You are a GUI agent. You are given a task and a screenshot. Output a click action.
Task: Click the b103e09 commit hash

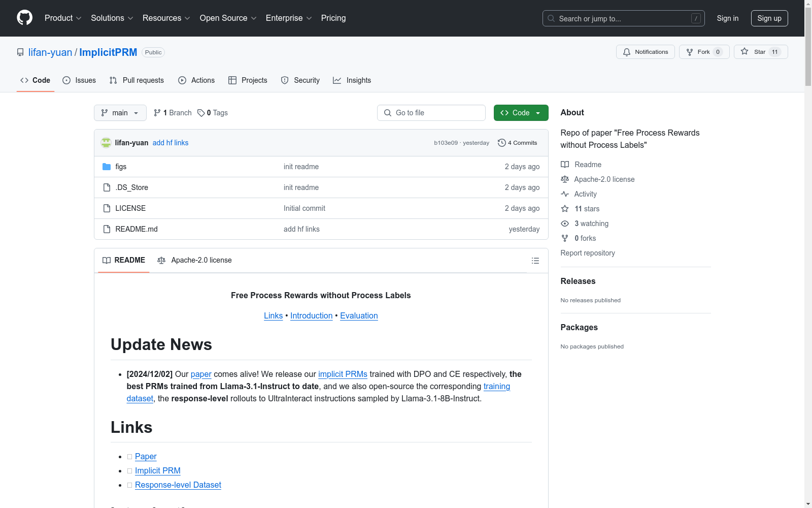click(446, 143)
